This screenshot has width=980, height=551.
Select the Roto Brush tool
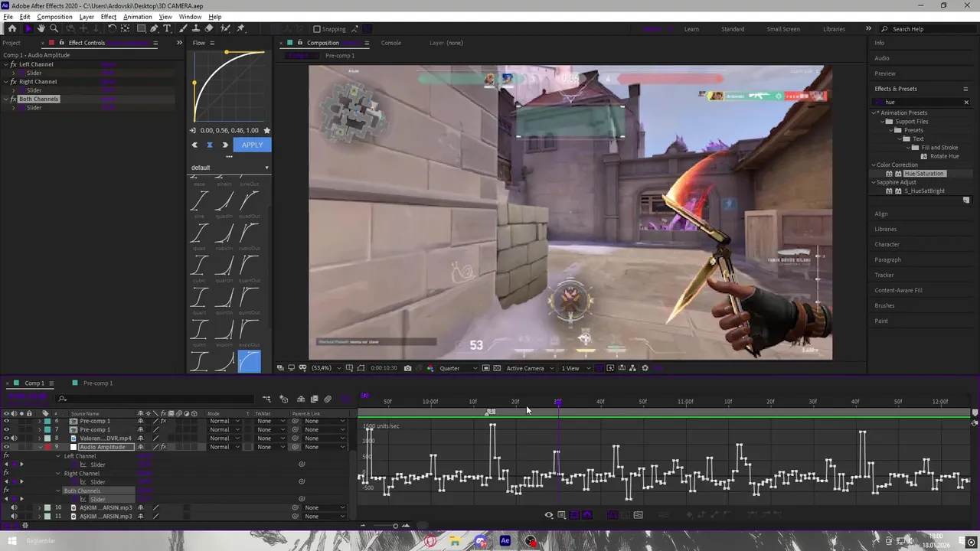tap(225, 28)
